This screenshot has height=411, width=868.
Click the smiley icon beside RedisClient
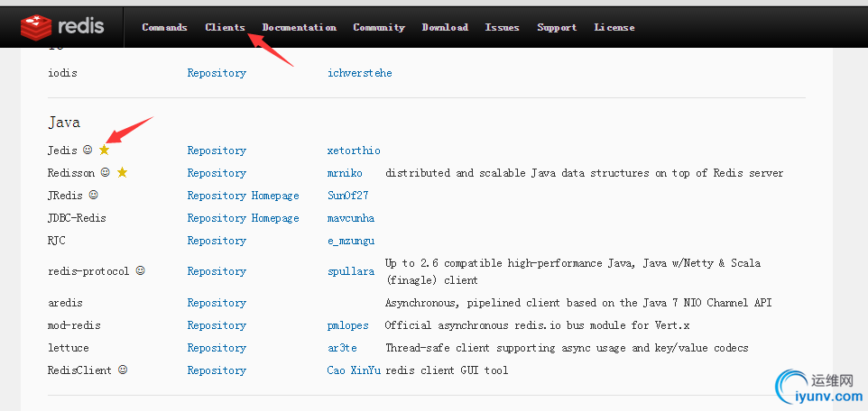[x=123, y=370]
